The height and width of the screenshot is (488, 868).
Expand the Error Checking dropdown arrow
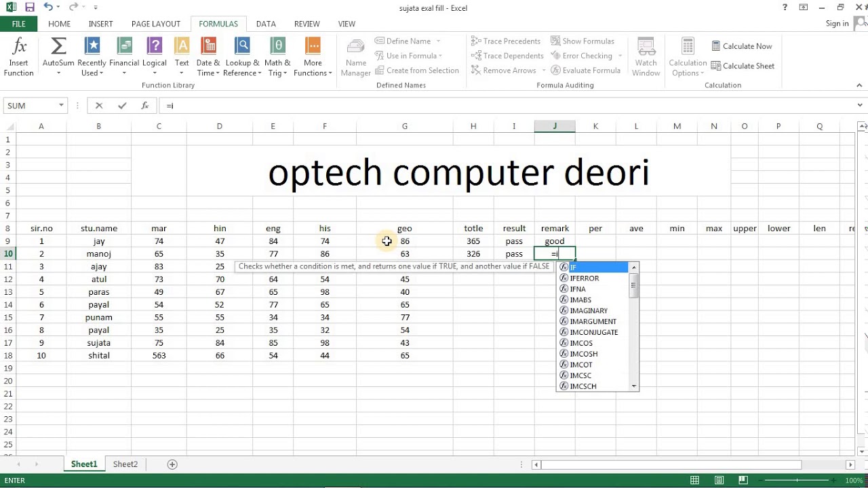620,56
